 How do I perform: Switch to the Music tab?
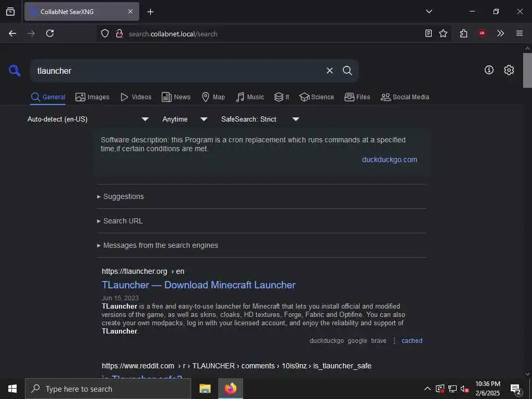point(250,97)
